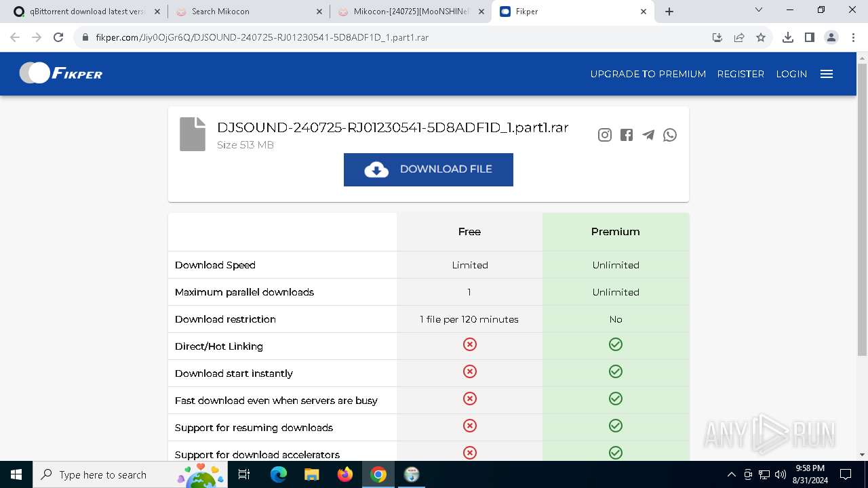Open the Windows Start menu
Screen dimensions: 868x488
[16, 474]
